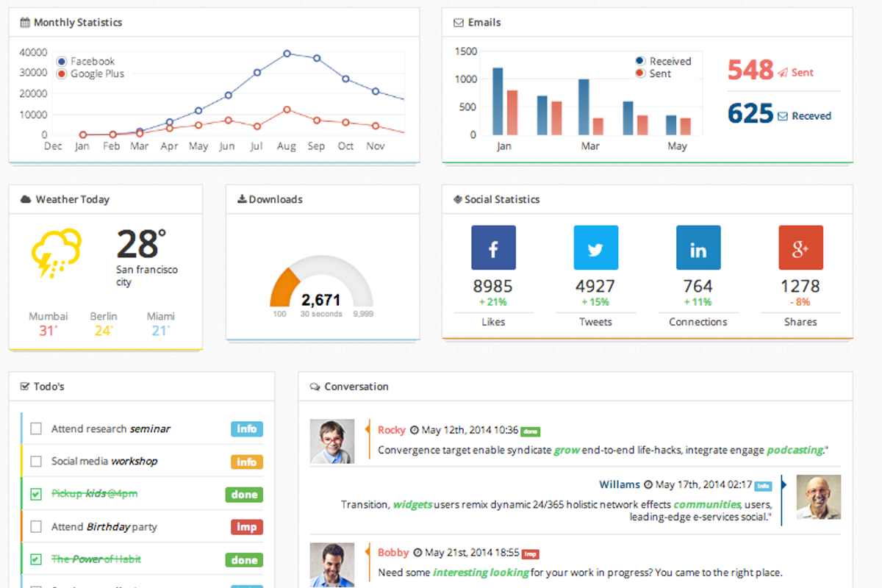This screenshot has height=588, width=882.
Task: Click the clock icon in Bobby's message
Action: pyautogui.click(x=417, y=553)
